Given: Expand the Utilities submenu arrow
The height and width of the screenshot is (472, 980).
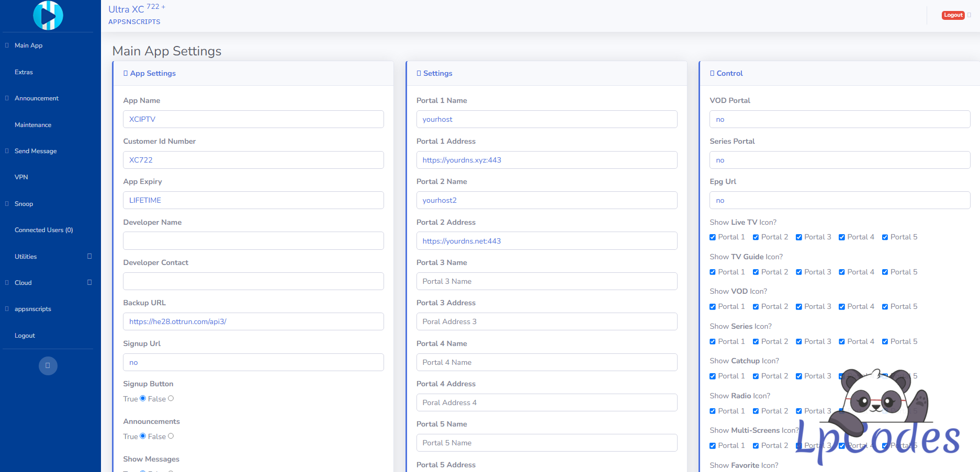Looking at the screenshot, I should [x=89, y=256].
